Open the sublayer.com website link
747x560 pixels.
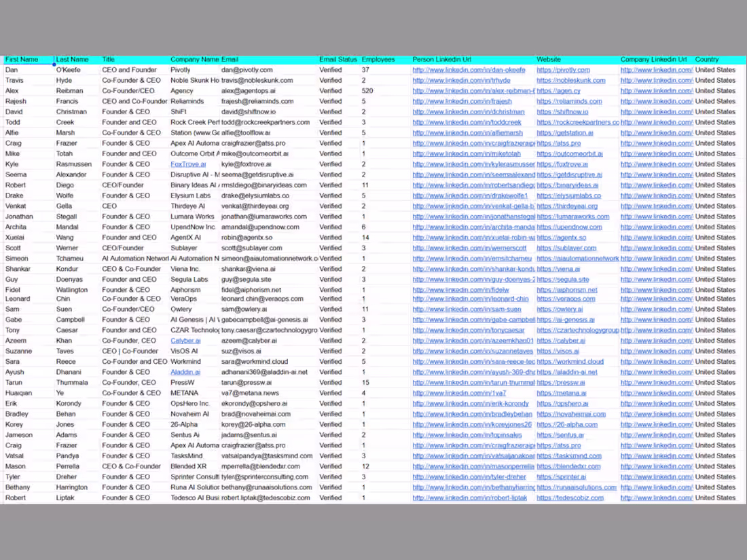(566, 248)
